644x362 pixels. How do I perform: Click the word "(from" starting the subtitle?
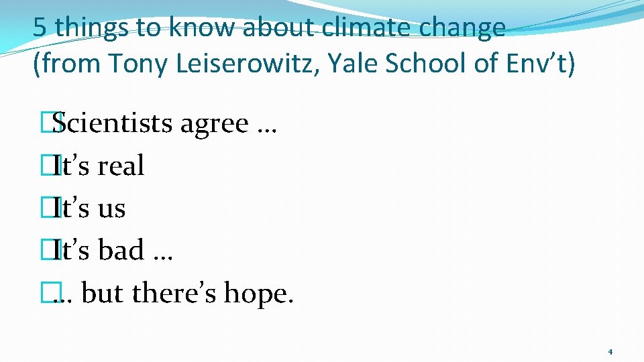(x=66, y=63)
